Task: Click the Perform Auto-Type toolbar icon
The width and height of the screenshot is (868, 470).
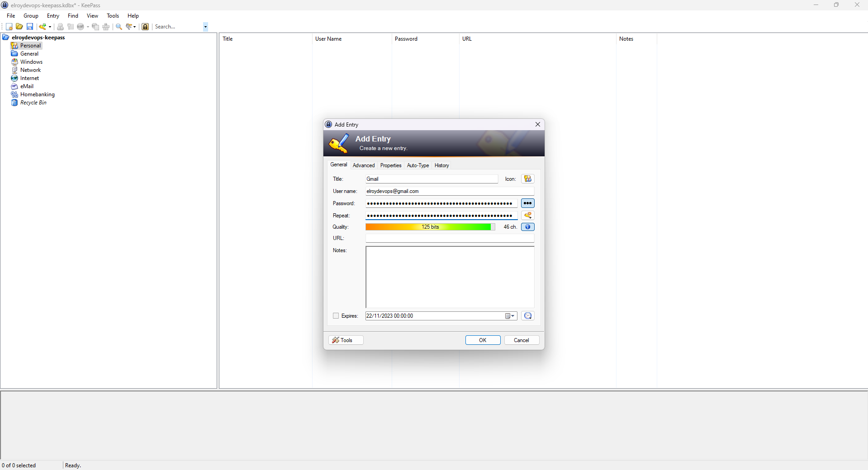Action: click(x=106, y=27)
